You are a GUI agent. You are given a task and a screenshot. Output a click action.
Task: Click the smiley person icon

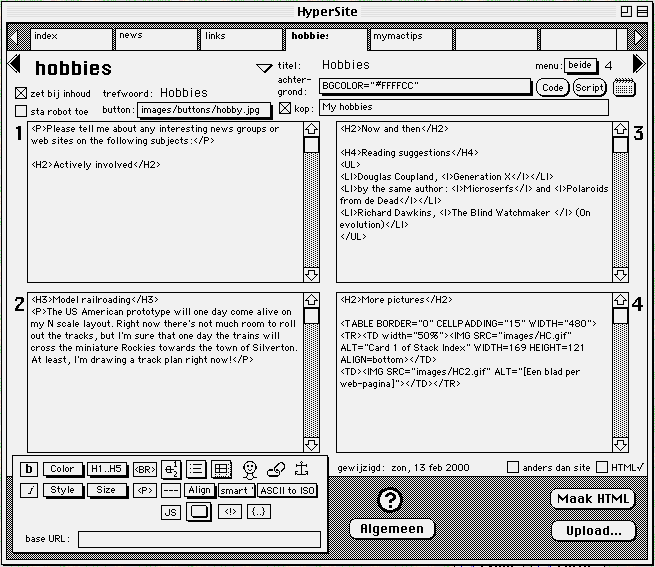point(250,470)
